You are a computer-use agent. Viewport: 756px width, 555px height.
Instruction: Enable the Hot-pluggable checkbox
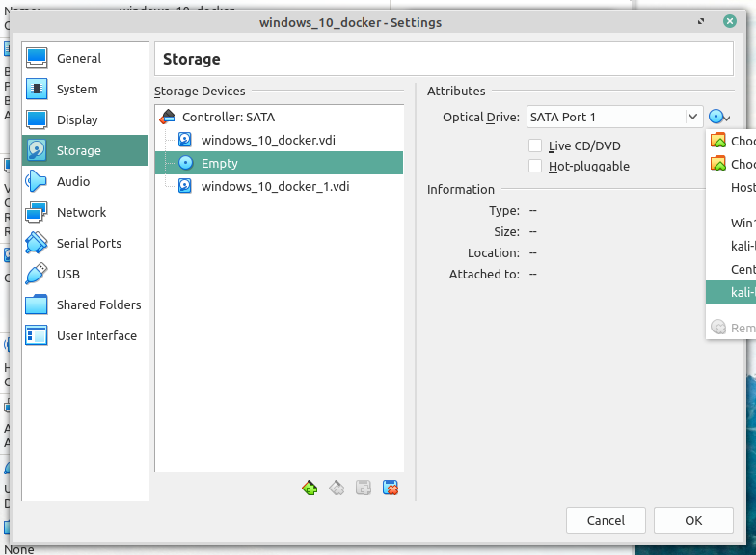coord(535,166)
